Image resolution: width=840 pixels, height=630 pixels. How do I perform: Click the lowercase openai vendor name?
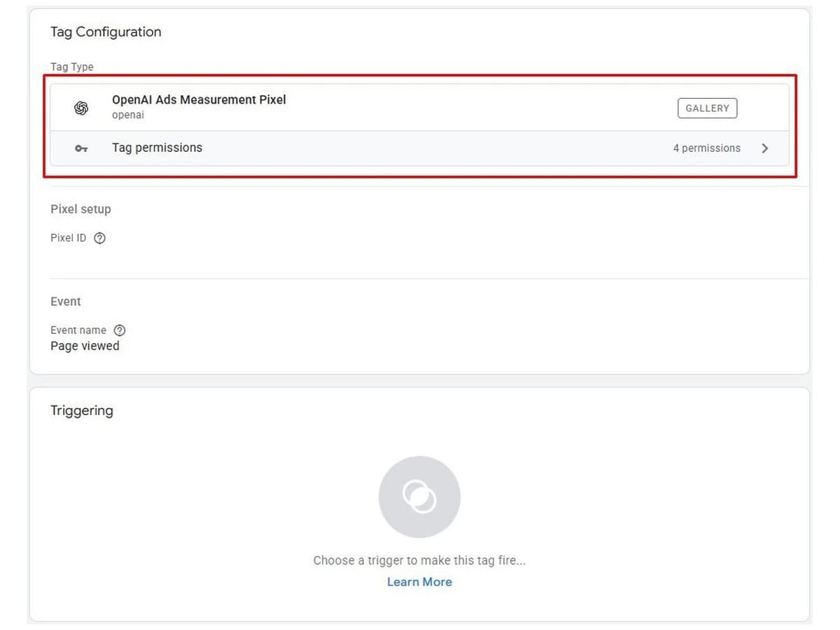128,115
